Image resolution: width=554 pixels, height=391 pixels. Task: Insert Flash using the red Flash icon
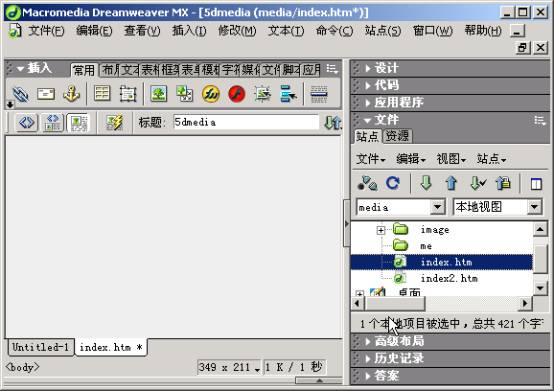[237, 94]
